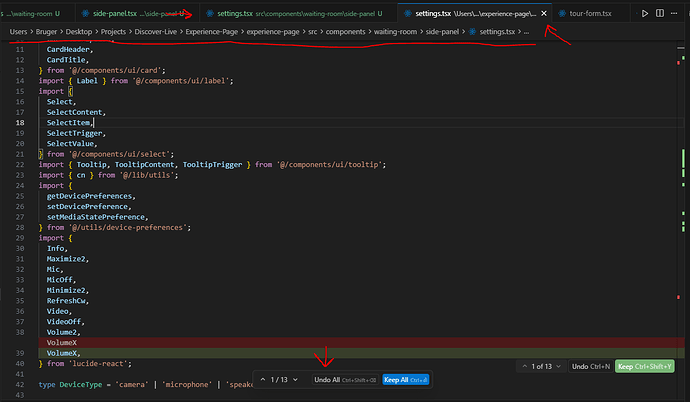Viewport: 690px width, 402px height.
Task: Click the green Keep Ctrl+Shift+Y button
Action: coord(644,366)
